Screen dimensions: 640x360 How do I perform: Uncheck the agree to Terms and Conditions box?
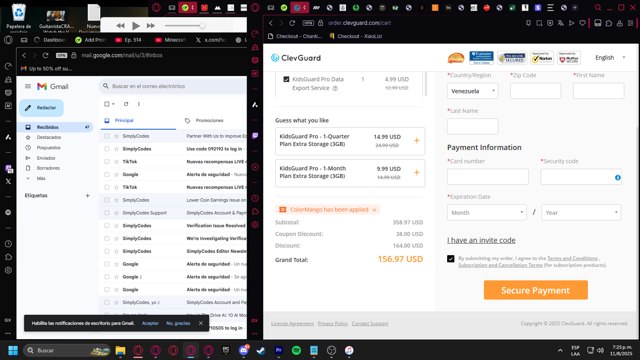click(x=451, y=259)
